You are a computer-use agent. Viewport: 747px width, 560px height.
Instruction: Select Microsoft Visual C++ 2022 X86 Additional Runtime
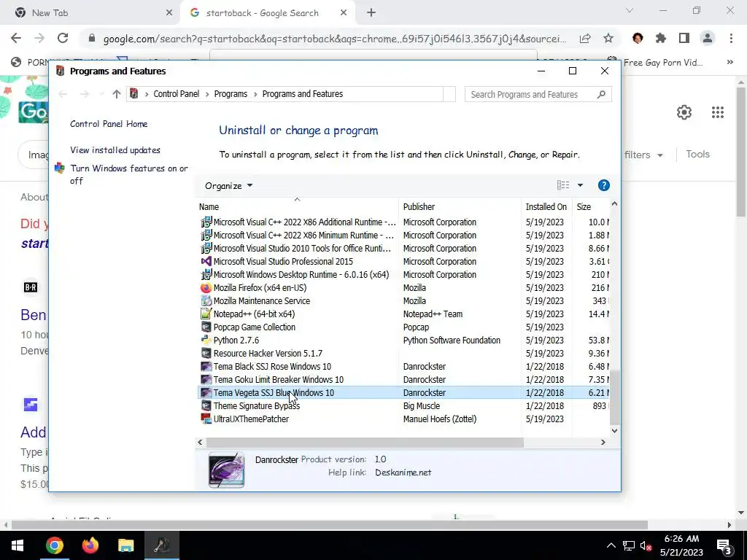[403, 222]
